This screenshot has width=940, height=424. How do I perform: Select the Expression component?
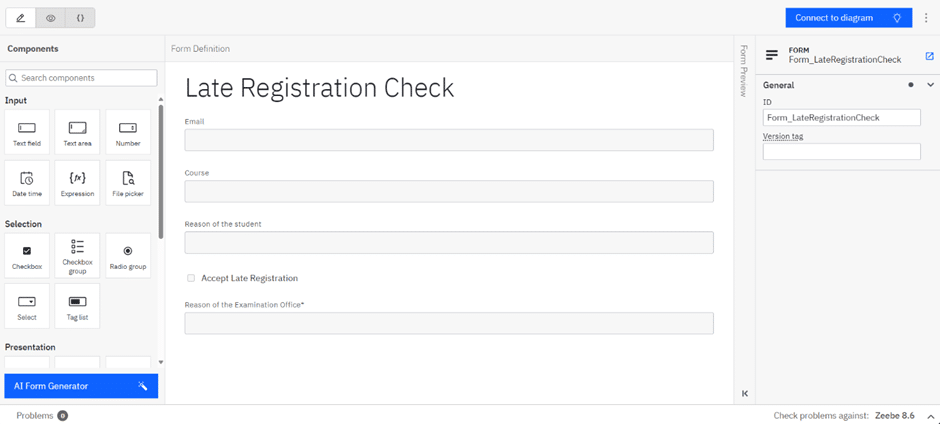(77, 183)
